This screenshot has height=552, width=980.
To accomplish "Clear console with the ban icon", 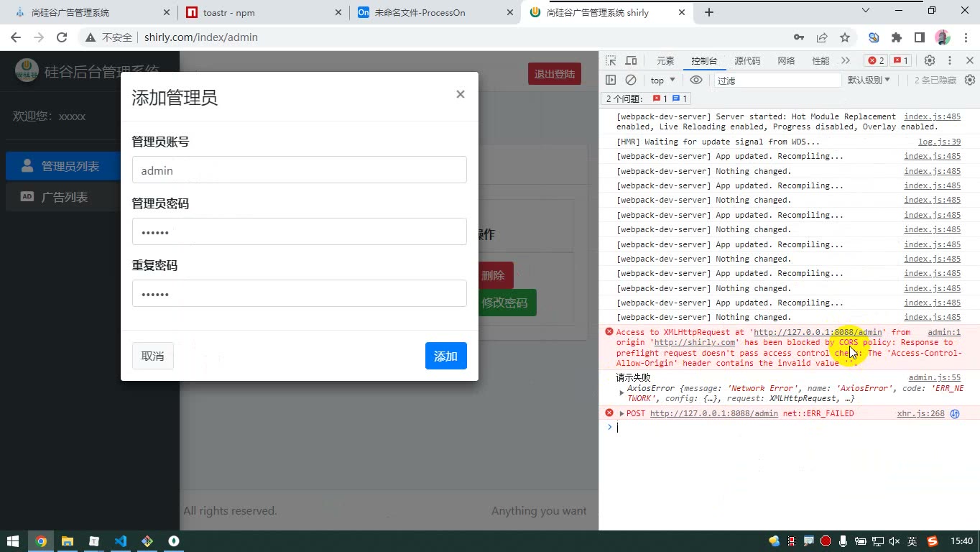I will click(x=631, y=80).
